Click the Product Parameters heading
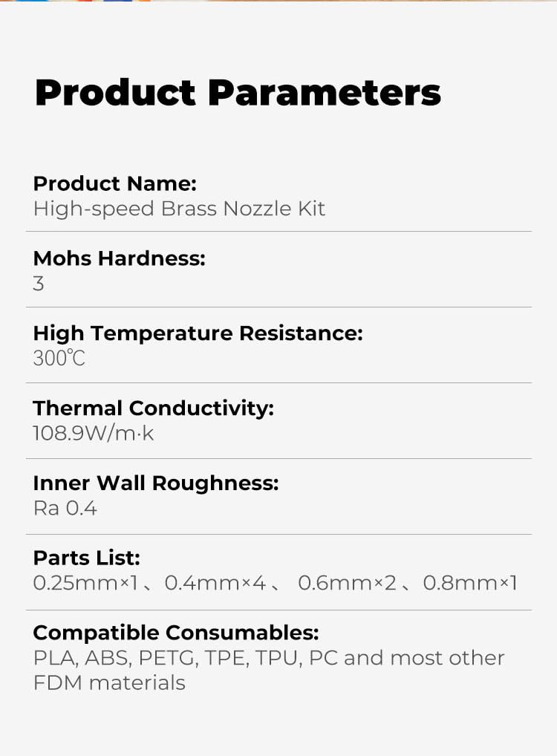Image resolution: width=557 pixels, height=756 pixels. 238,93
